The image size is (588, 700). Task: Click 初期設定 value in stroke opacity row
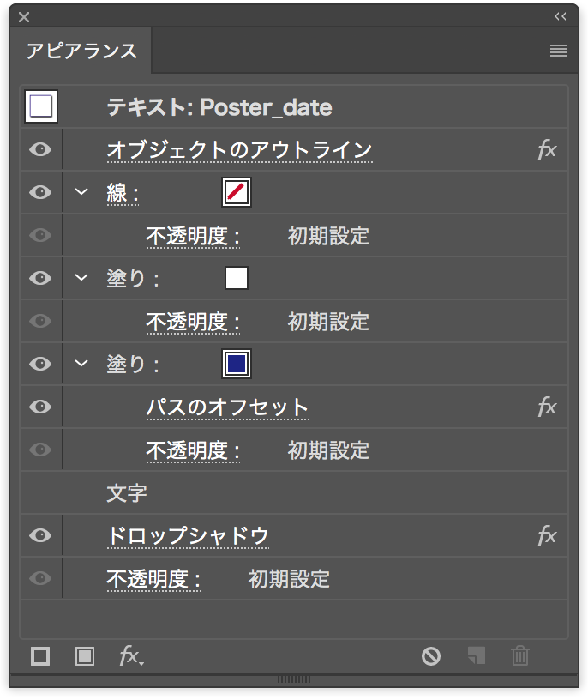[328, 236]
